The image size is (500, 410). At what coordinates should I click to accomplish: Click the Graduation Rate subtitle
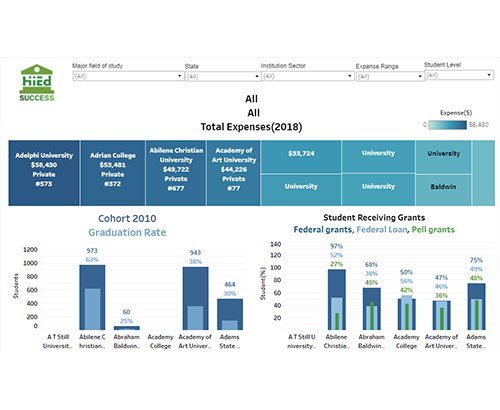click(x=127, y=232)
